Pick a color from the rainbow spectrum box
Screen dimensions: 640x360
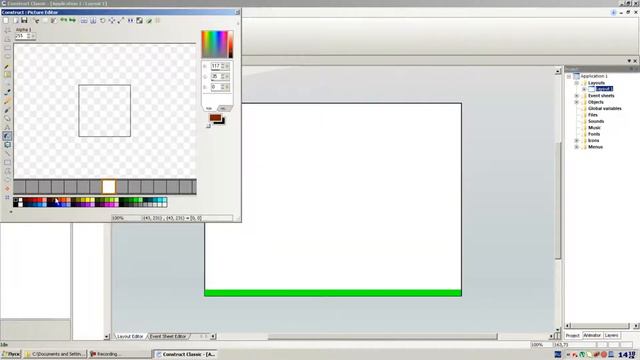point(215,44)
